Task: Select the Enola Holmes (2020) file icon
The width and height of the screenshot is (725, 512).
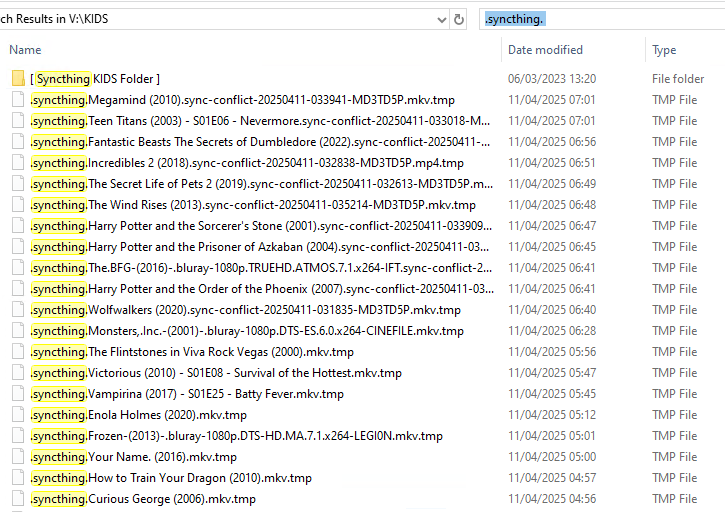Action: [18, 414]
